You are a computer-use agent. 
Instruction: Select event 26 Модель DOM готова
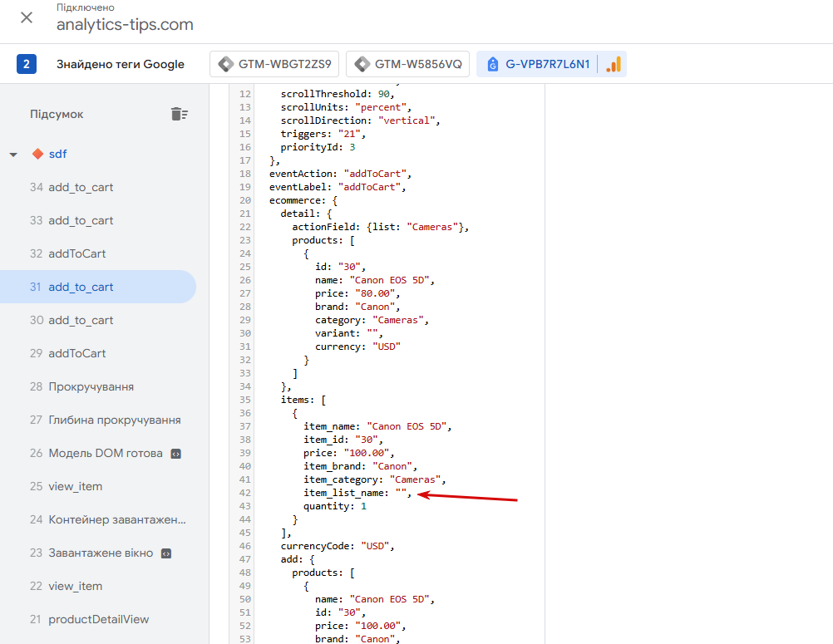[x=98, y=454]
